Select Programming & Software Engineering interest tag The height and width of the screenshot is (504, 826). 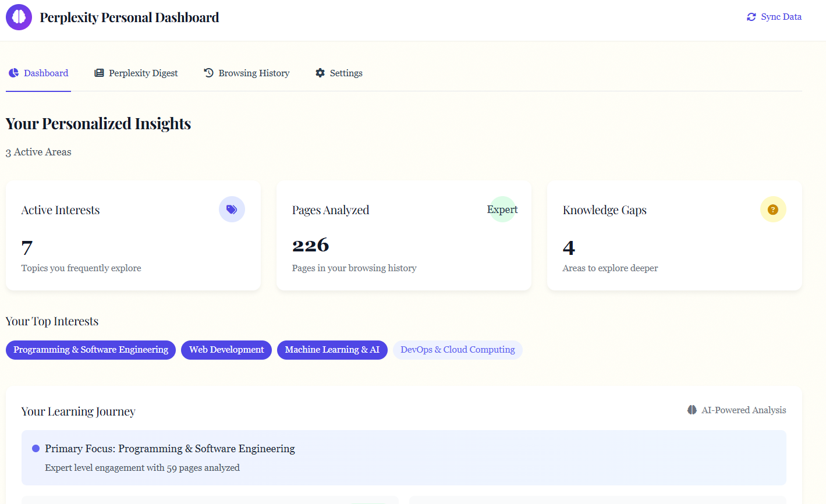[91, 350]
